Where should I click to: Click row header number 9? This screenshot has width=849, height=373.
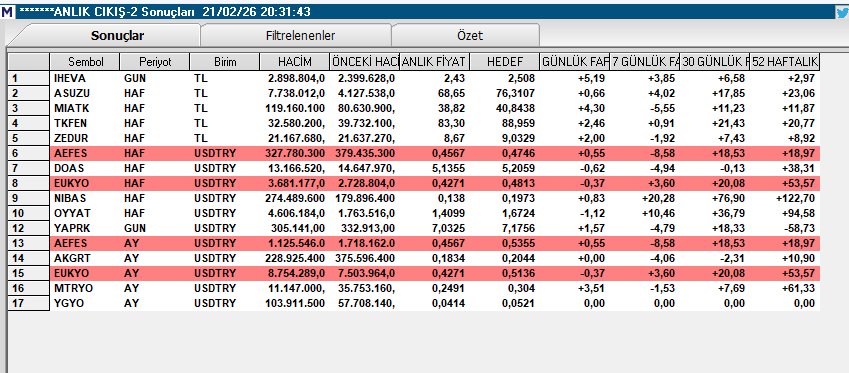coord(29,198)
